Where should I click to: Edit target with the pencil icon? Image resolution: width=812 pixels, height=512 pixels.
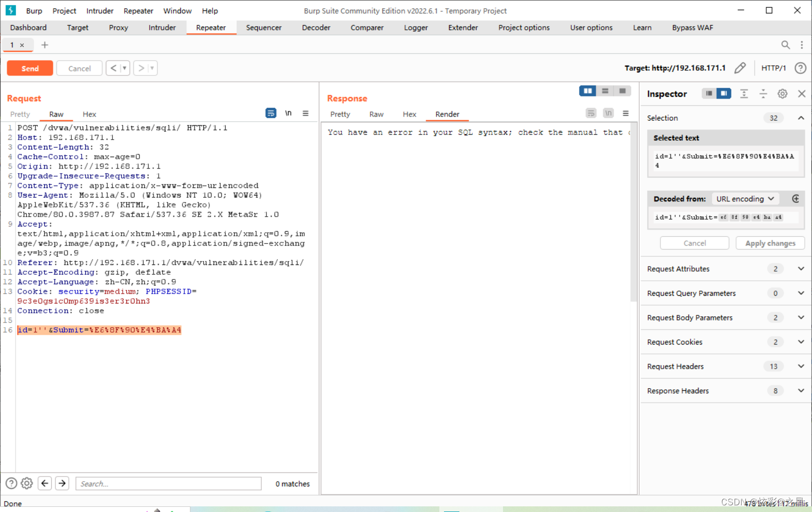click(x=740, y=68)
